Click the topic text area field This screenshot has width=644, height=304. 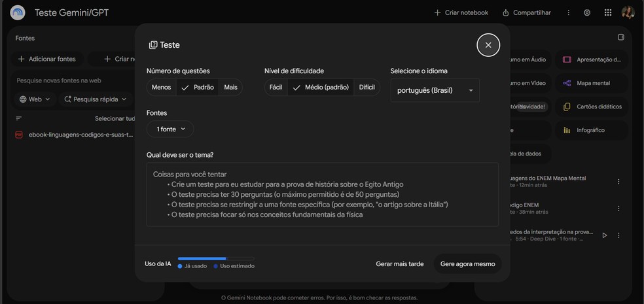(x=323, y=194)
